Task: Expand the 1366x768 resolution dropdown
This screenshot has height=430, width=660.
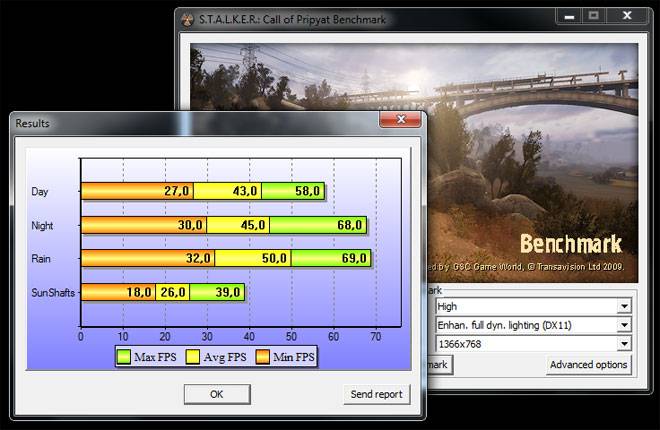Action: pyautogui.click(x=624, y=344)
